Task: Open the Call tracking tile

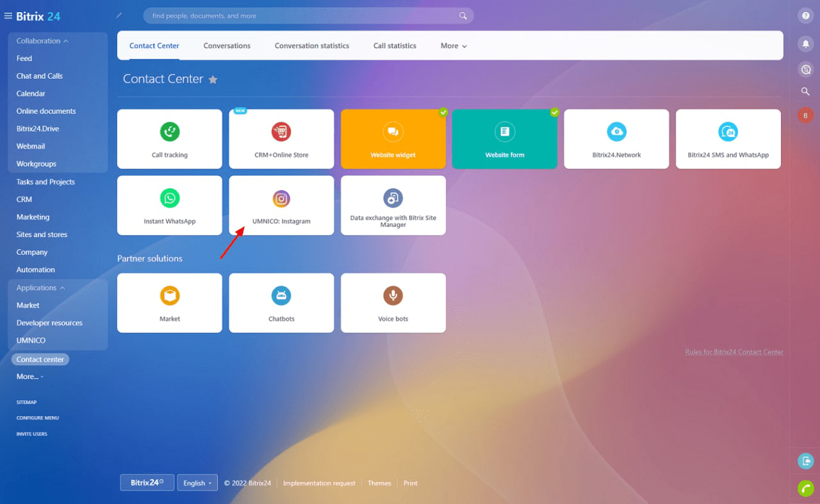Action: (170, 139)
